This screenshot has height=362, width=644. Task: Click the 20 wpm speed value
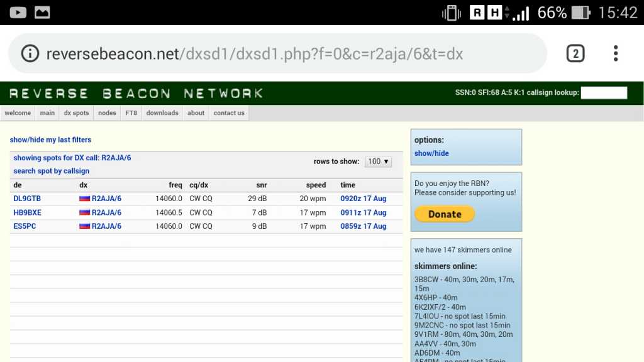tap(313, 199)
